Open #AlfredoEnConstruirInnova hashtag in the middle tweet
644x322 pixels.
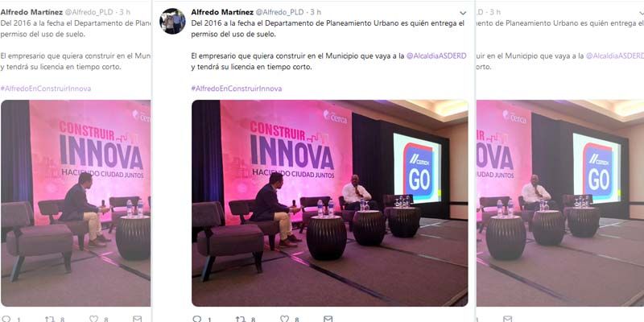pyautogui.click(x=237, y=89)
